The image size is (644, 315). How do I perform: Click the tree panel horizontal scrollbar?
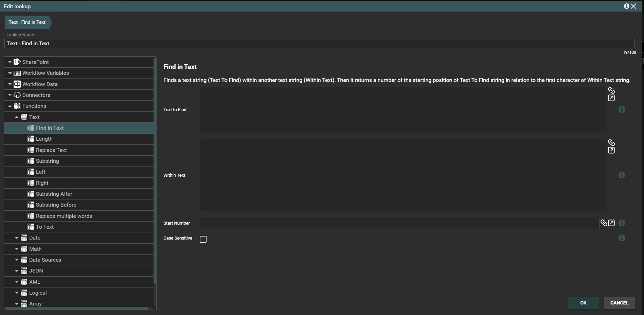pos(77,308)
